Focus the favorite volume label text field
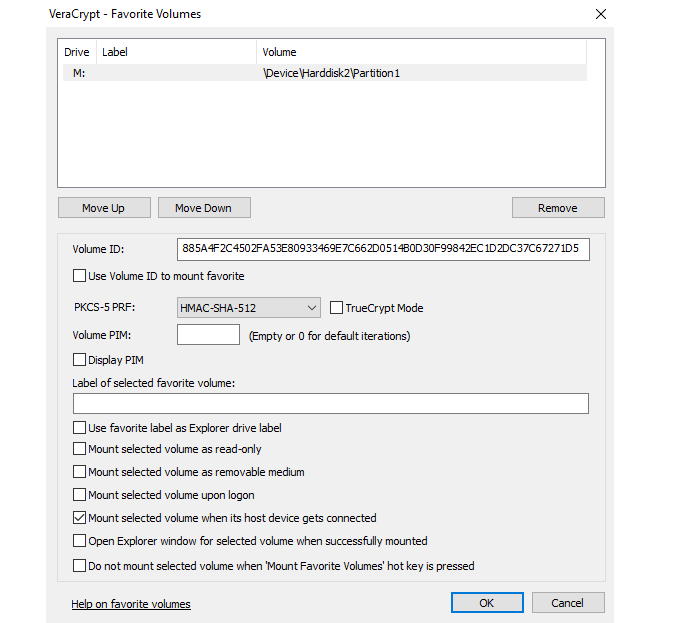 [x=330, y=404]
